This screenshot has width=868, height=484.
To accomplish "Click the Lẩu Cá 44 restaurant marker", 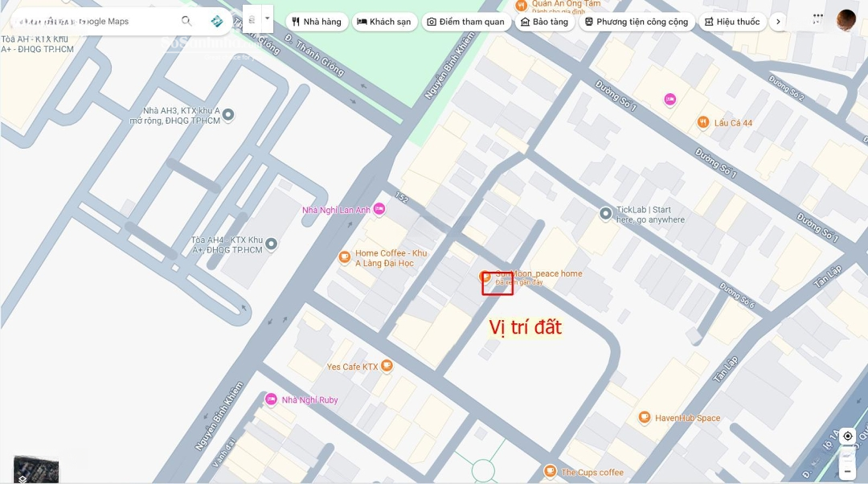I will click(x=703, y=122).
